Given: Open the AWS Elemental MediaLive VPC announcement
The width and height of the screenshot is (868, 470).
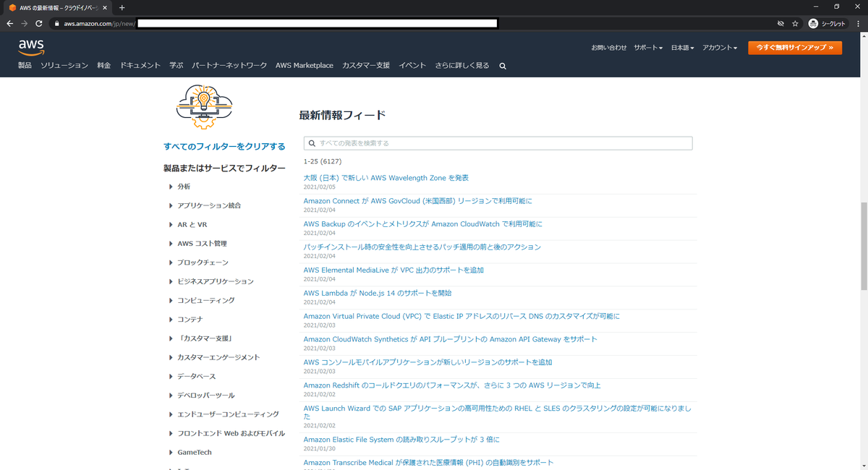Looking at the screenshot, I should (393, 270).
